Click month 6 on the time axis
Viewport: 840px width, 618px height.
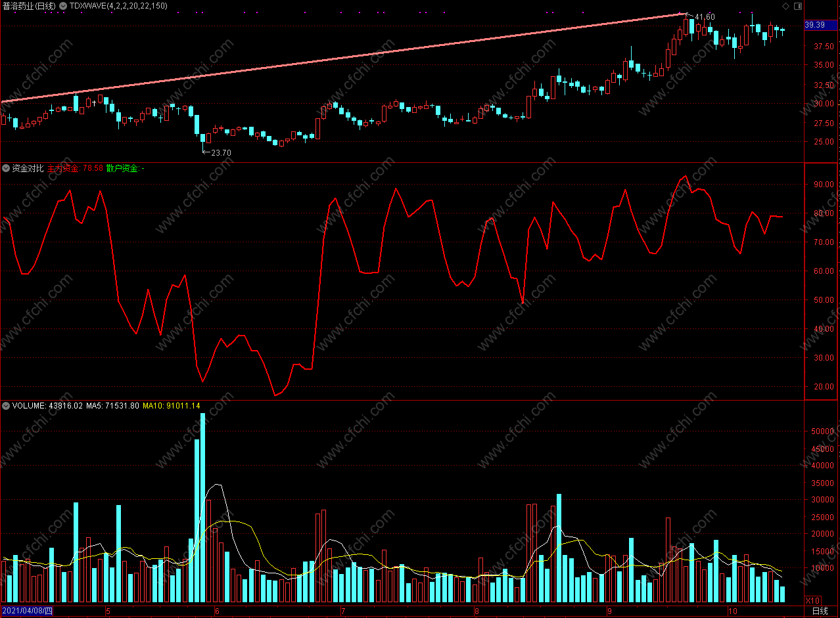point(217,611)
